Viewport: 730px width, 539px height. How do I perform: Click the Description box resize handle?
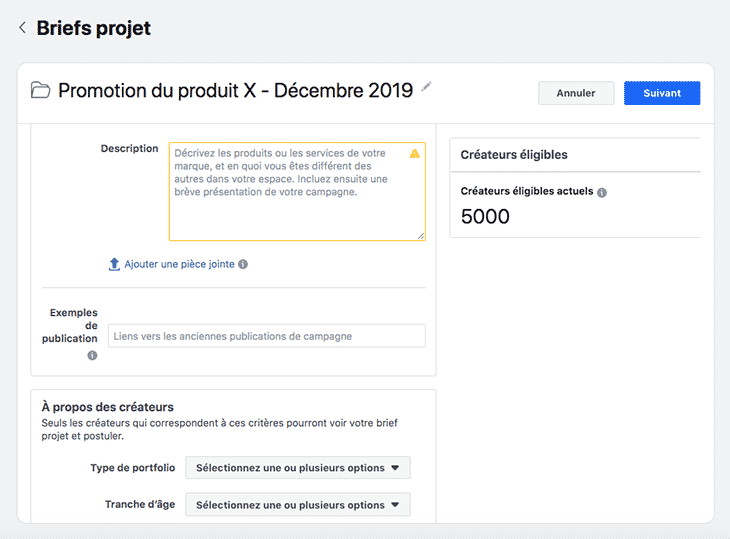coord(420,236)
